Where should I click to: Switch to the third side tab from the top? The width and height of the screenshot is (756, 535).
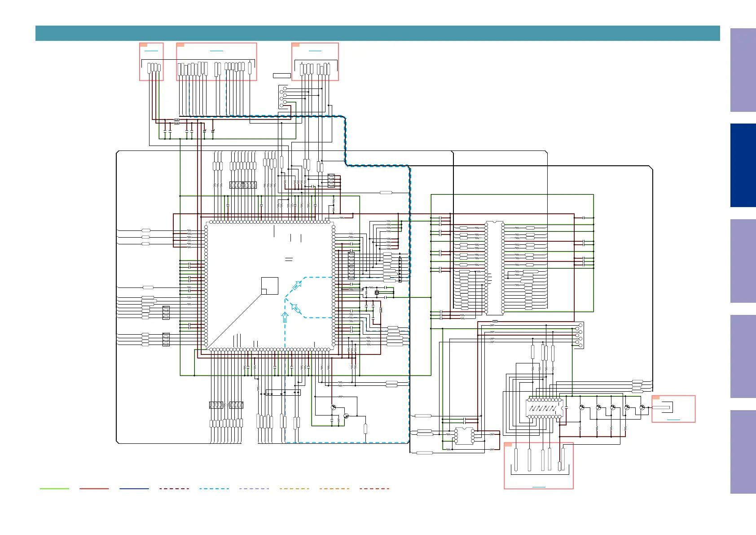(x=743, y=261)
